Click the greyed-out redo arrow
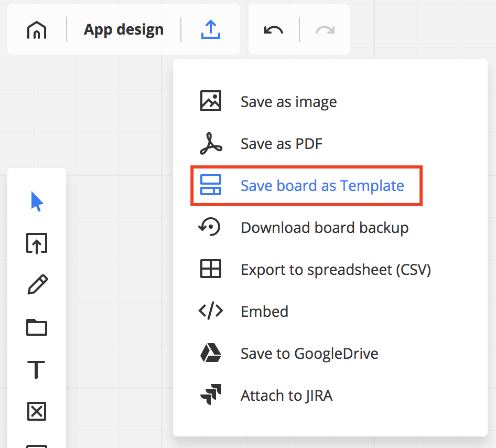496x448 pixels. [x=325, y=30]
